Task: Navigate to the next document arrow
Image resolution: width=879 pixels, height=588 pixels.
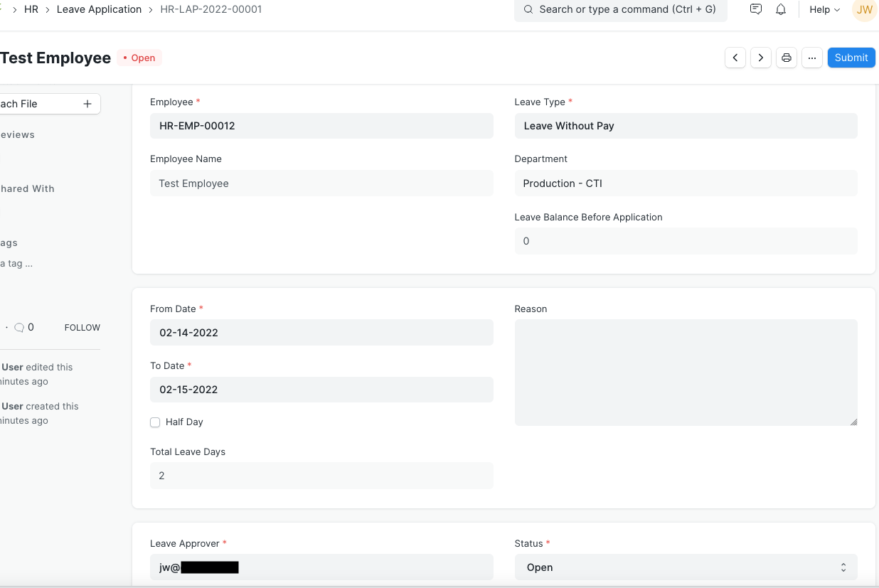Action: pyautogui.click(x=761, y=58)
